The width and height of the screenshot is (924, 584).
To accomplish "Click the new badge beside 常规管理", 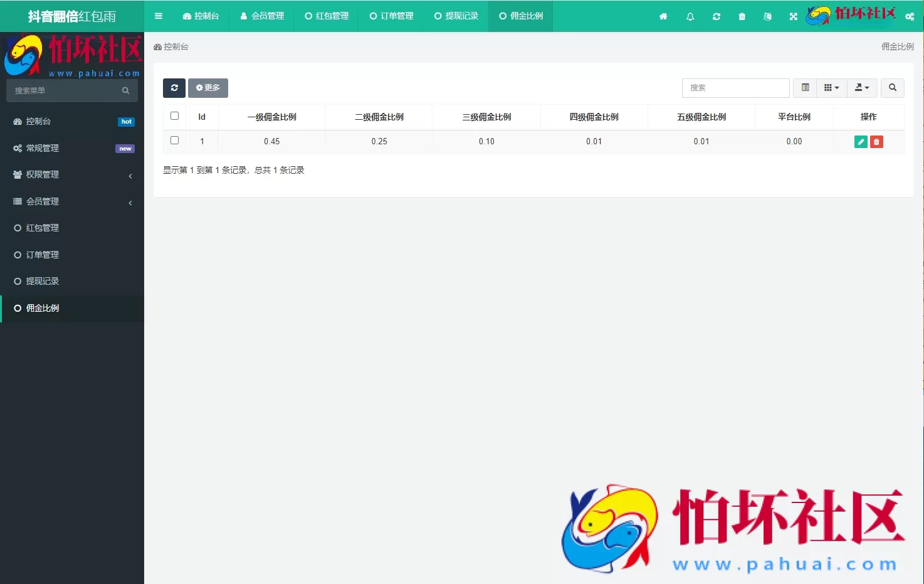I will (x=125, y=149).
